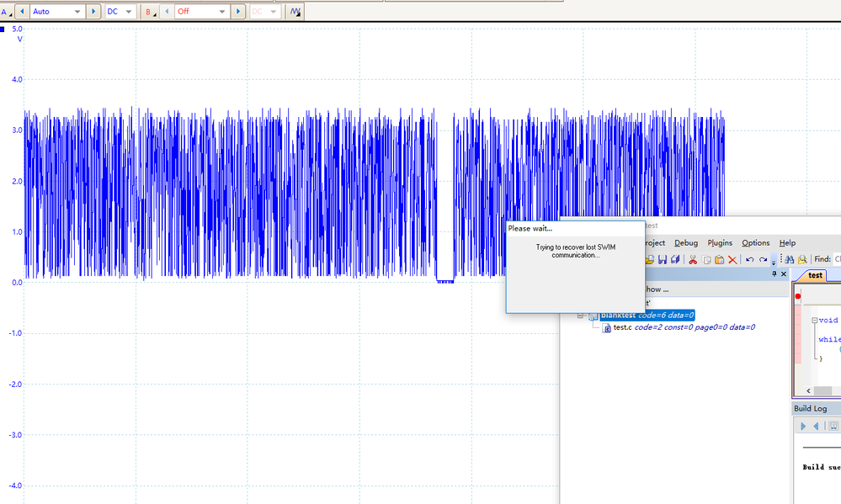This screenshot has width=841, height=504.
Task: Click the 'void' keyword in editor
Action: [x=828, y=320]
